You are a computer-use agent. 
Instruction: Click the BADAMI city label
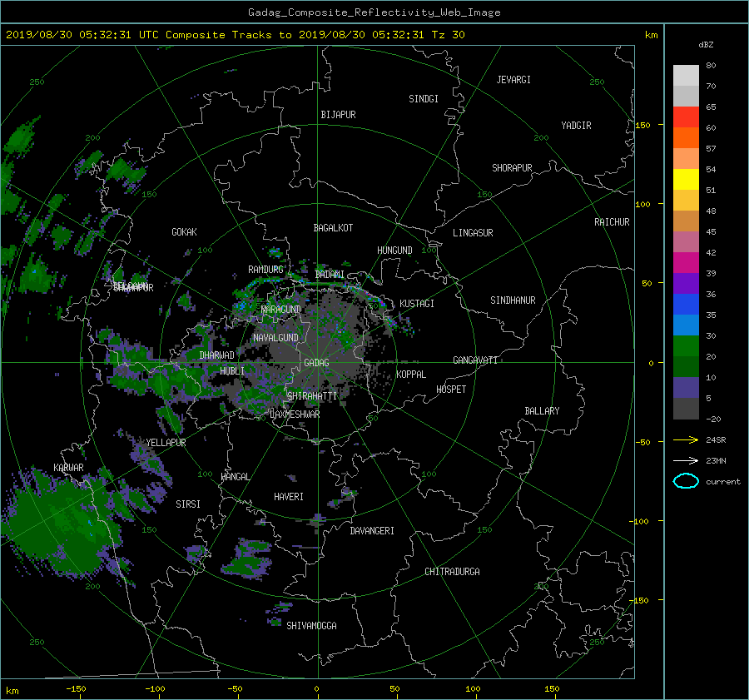[x=330, y=275]
